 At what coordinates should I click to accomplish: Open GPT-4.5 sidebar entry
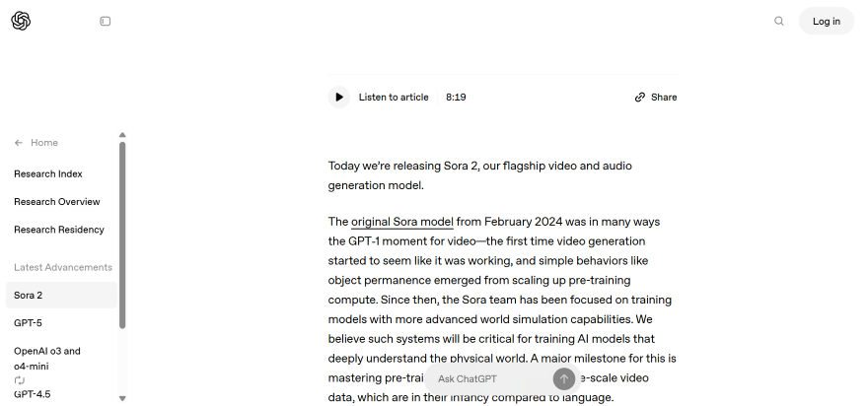pyautogui.click(x=32, y=394)
